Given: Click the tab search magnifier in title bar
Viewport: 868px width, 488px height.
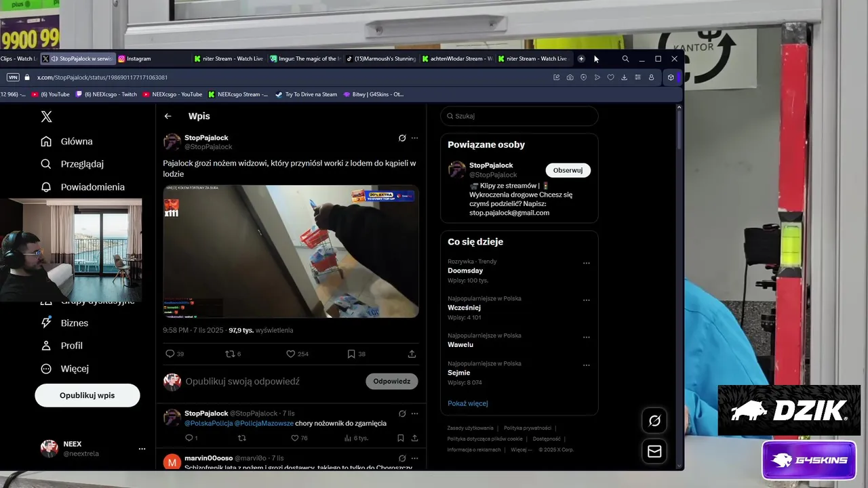Looking at the screenshot, I should [x=625, y=59].
